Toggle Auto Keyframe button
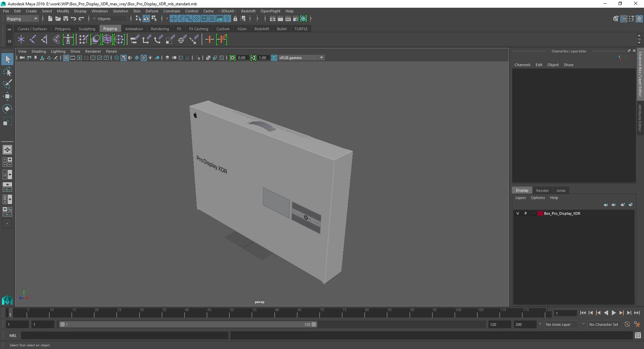The height and width of the screenshot is (349, 644). 627,325
